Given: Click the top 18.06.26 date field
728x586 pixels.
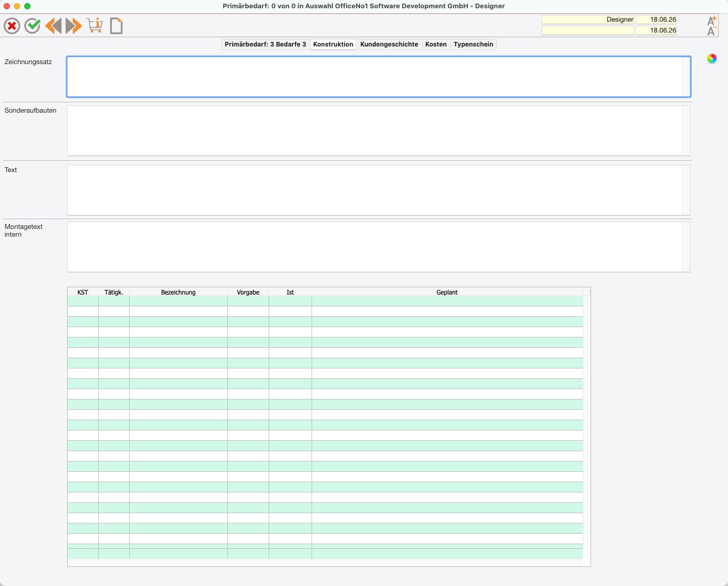Looking at the screenshot, I should [656, 20].
